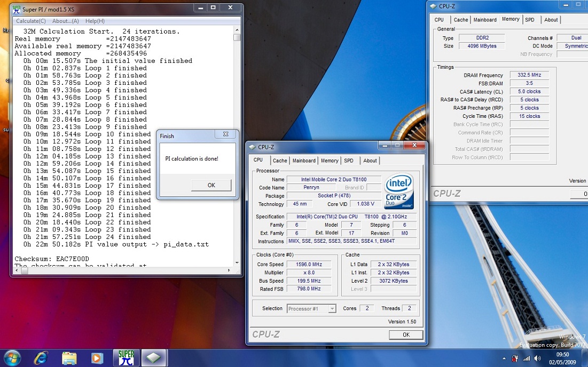Show hidden tray icons arrow
The height and width of the screenshot is (367, 588).
[504, 358]
